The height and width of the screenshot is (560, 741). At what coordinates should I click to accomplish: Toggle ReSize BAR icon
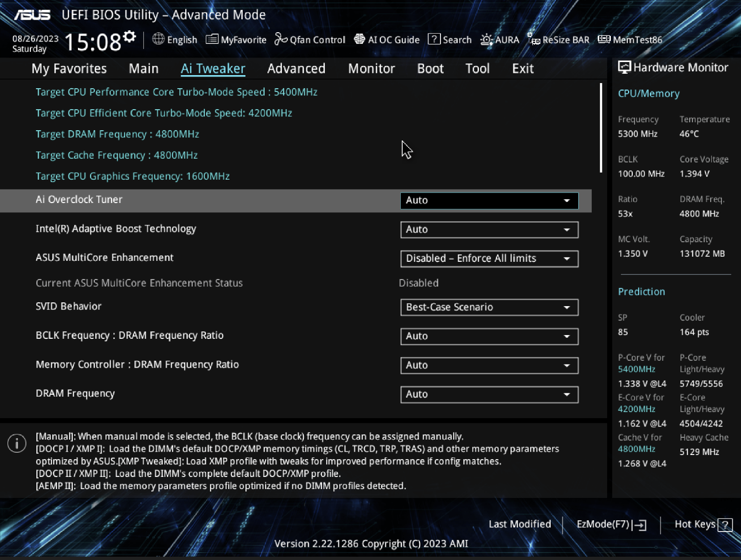click(x=533, y=39)
